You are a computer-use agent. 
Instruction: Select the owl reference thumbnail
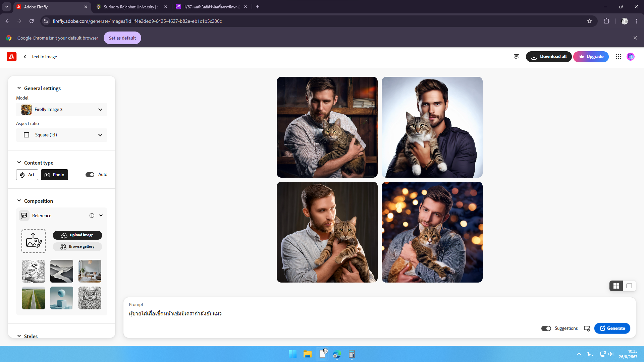point(90,298)
